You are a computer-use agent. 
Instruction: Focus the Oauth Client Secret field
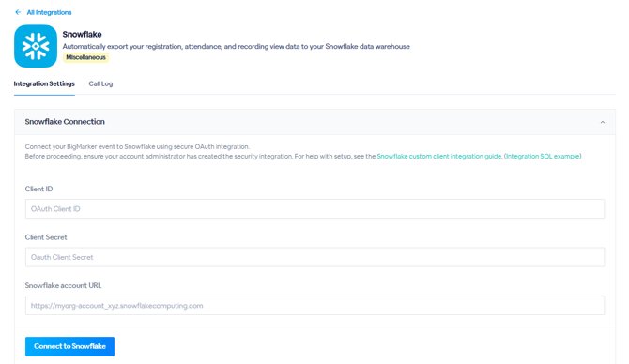314,257
